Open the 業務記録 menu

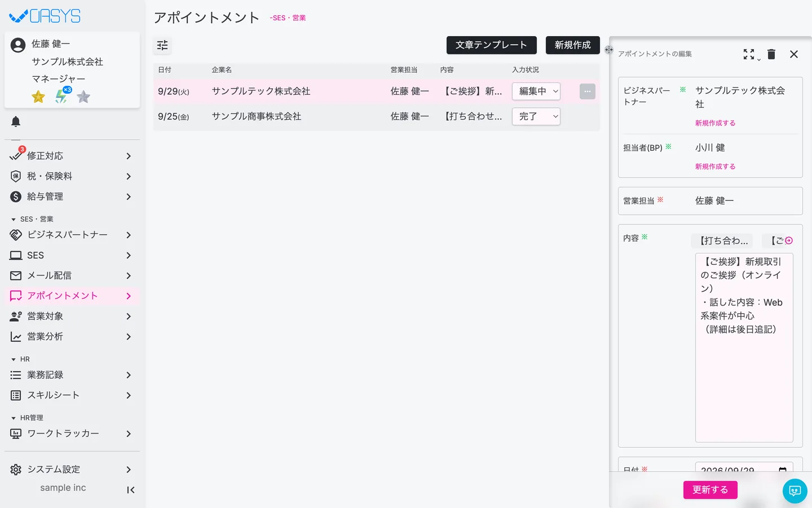[72, 375]
